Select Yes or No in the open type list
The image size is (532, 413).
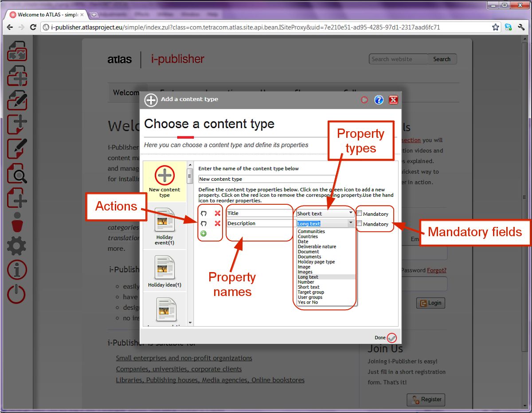coord(308,302)
